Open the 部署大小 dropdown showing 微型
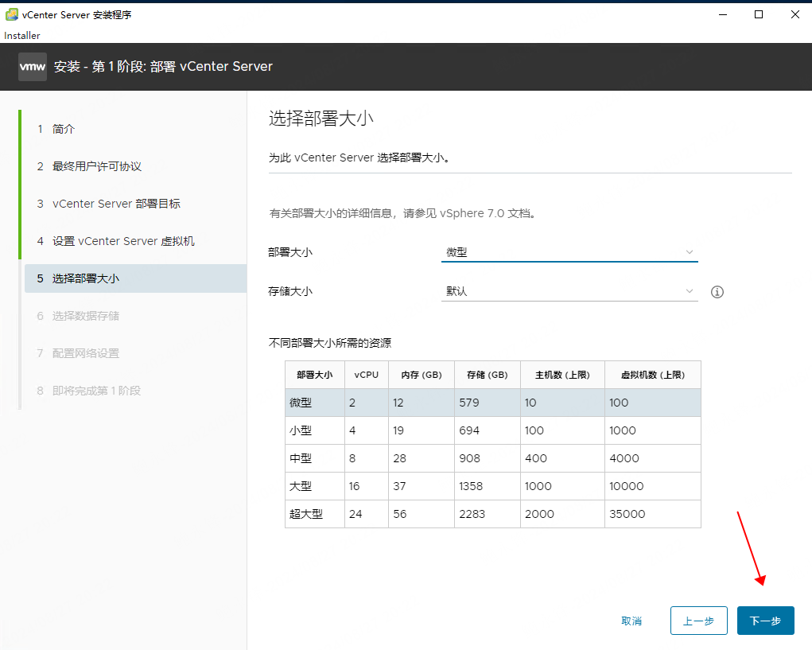The image size is (812, 650). click(x=569, y=252)
